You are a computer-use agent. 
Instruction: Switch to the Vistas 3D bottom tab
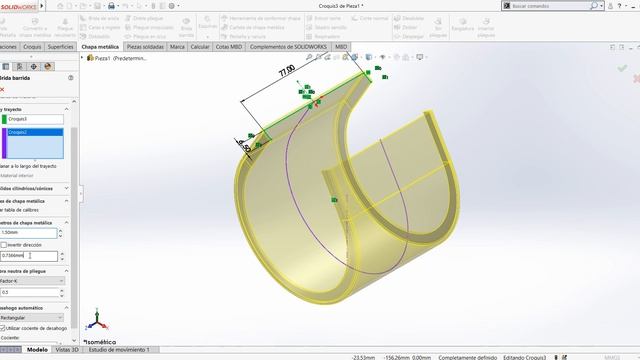(67, 350)
